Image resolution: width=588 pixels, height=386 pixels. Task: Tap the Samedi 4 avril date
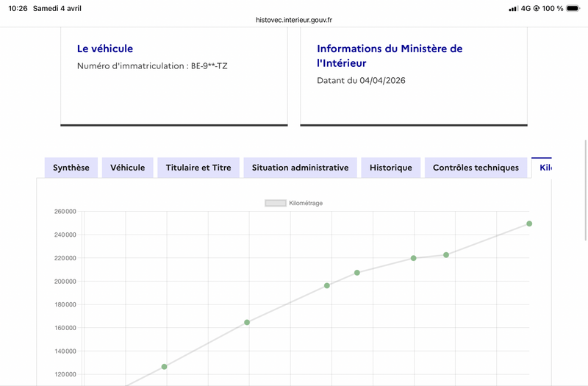(x=57, y=8)
